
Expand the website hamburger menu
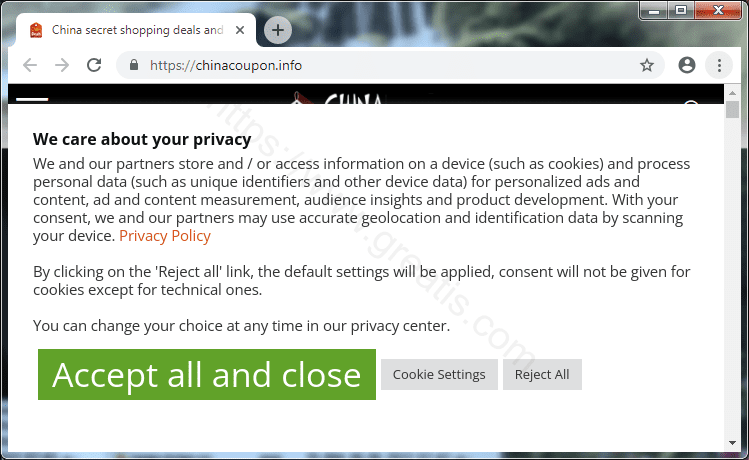(33, 99)
